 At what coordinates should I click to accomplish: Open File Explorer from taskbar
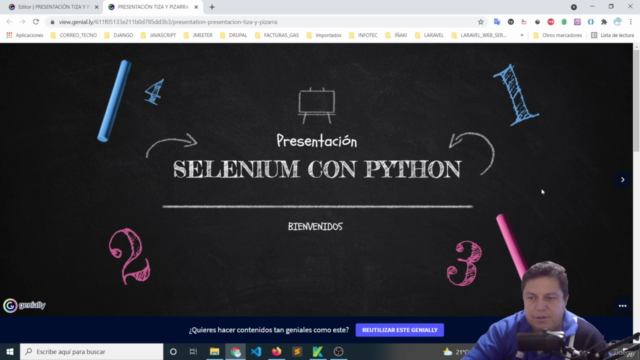pyautogui.click(x=214, y=351)
